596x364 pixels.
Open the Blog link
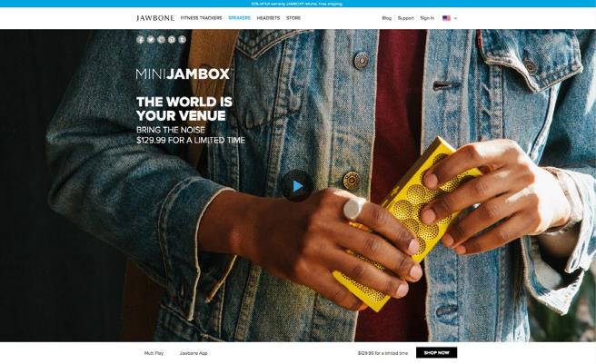tap(386, 18)
